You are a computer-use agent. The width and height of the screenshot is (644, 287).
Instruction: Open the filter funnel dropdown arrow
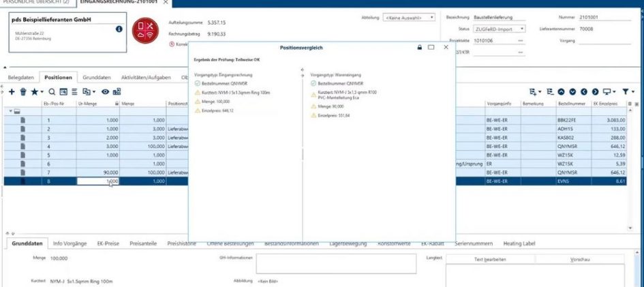[x=633, y=93]
